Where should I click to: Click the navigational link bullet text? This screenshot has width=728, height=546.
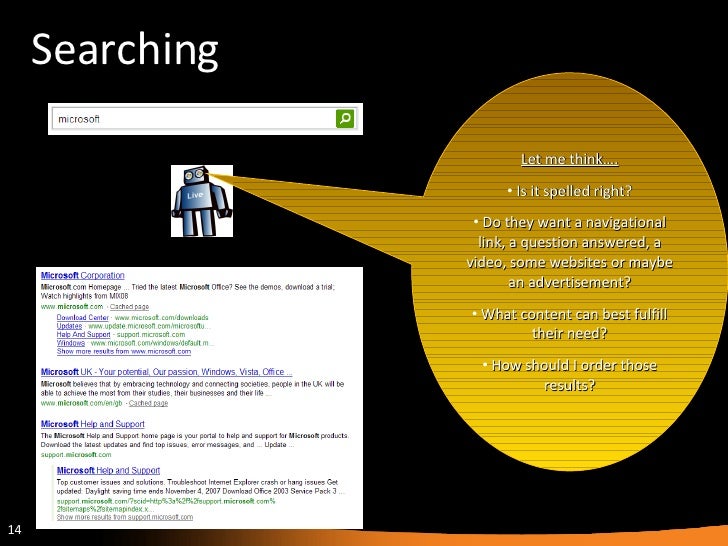[569, 252]
